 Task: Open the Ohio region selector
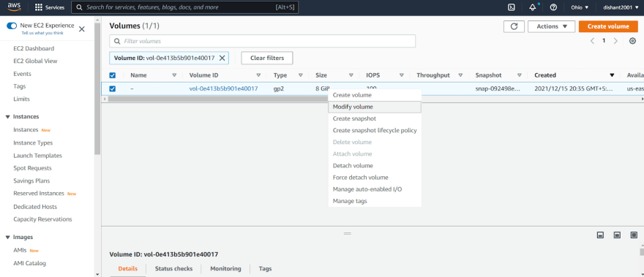(x=580, y=7)
